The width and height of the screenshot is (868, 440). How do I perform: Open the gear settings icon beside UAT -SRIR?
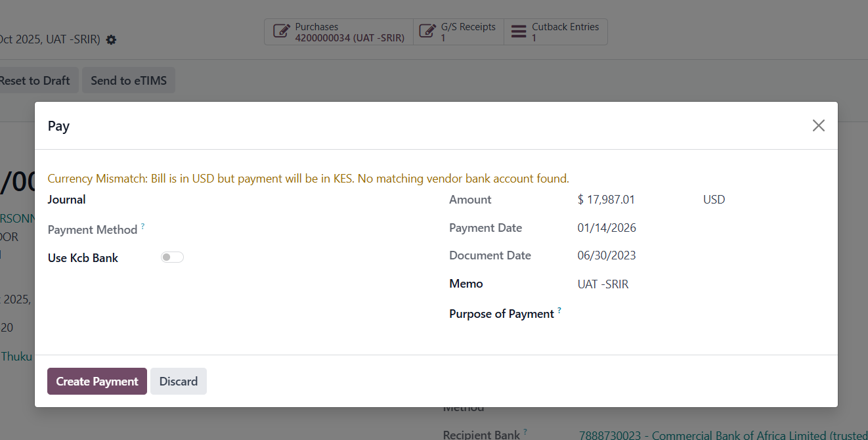tap(111, 40)
